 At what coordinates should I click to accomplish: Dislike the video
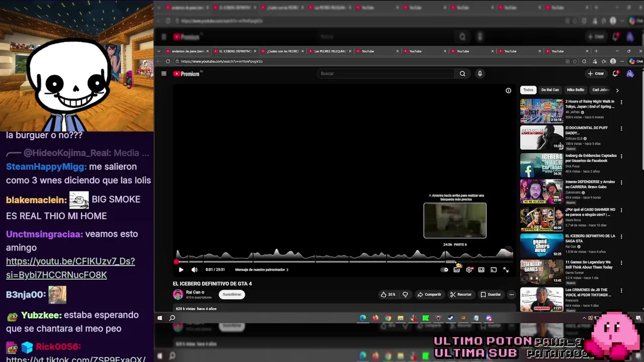click(405, 295)
